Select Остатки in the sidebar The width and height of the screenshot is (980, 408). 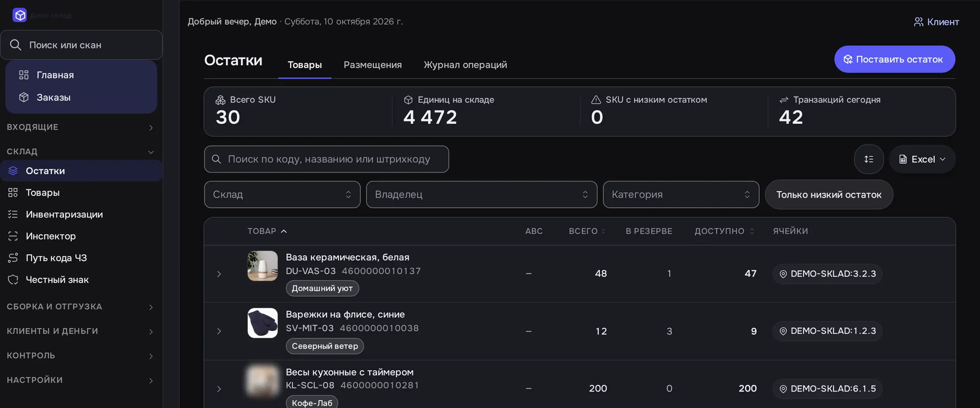tap(81, 171)
